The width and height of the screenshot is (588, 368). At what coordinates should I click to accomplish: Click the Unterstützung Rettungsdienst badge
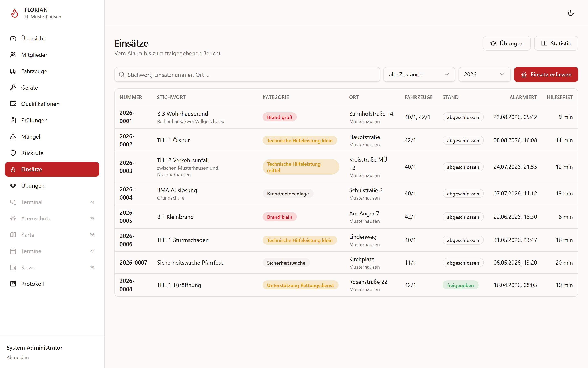pyautogui.click(x=300, y=285)
